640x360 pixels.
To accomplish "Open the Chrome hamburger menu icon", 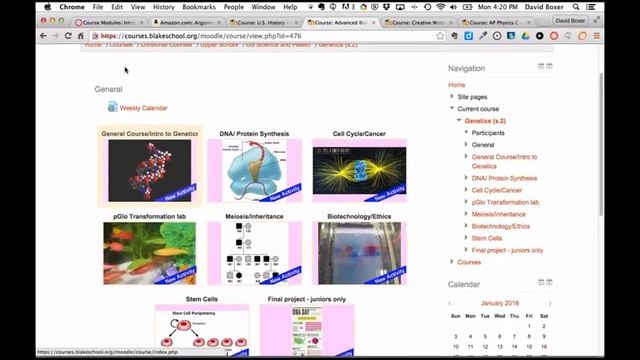I will pos(597,36).
